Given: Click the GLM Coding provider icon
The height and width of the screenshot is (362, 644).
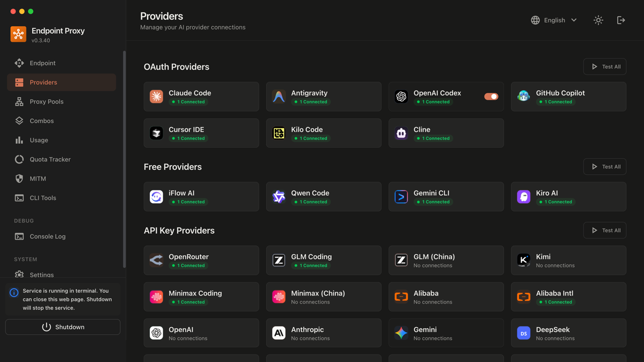Looking at the screenshot, I should pos(279,260).
